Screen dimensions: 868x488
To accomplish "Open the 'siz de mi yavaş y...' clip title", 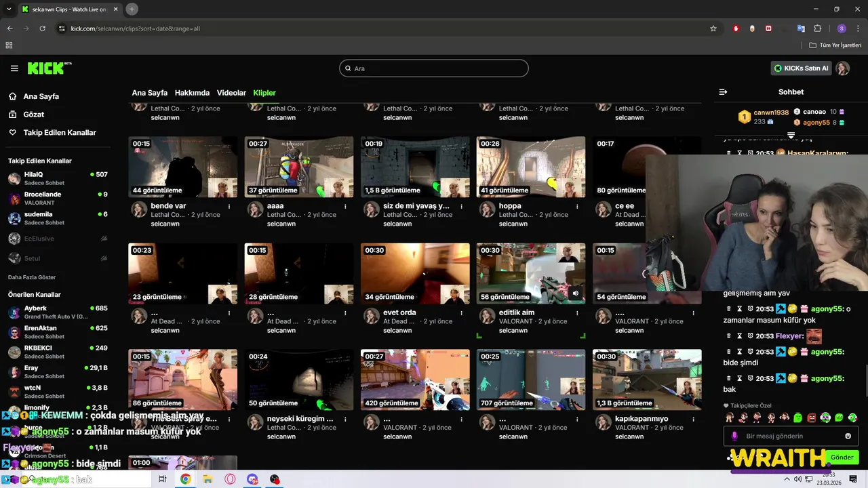I will (416, 206).
